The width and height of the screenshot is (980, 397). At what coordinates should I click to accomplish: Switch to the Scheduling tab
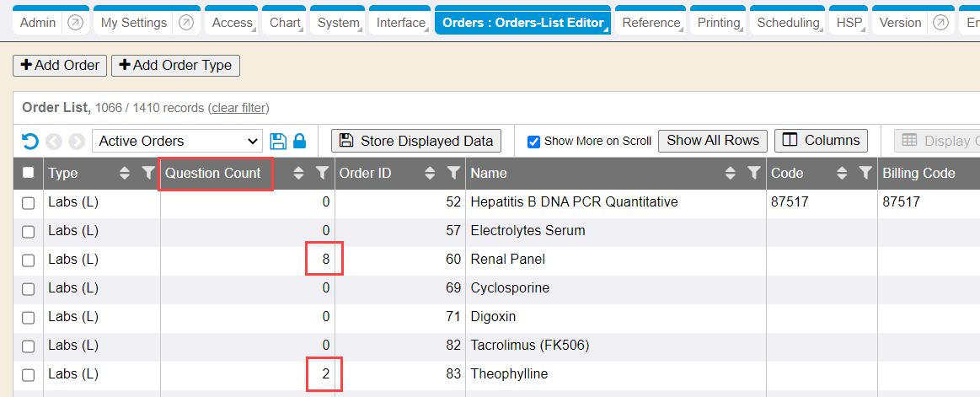[787, 23]
